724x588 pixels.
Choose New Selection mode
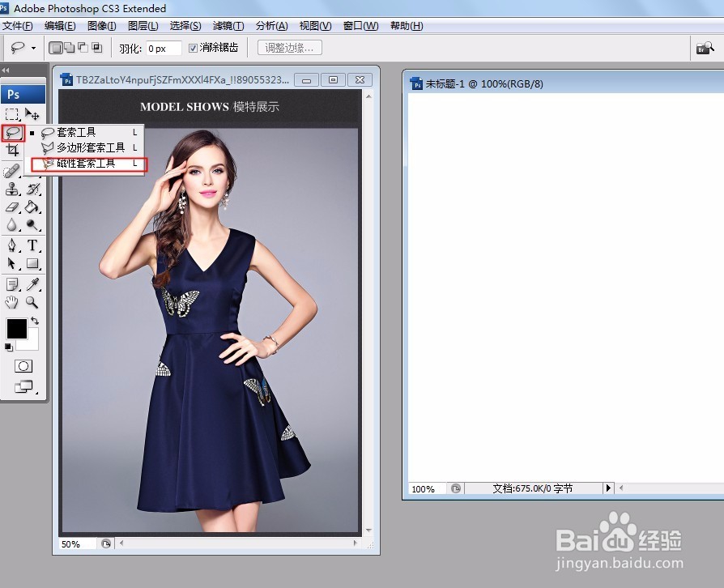[x=55, y=48]
